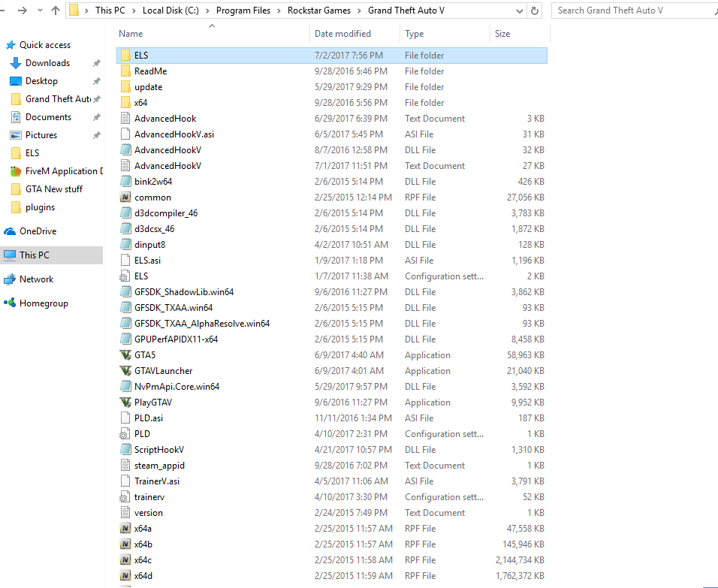The image size is (718, 588).
Task: Select ELS configuration settings file icon
Action: click(125, 276)
